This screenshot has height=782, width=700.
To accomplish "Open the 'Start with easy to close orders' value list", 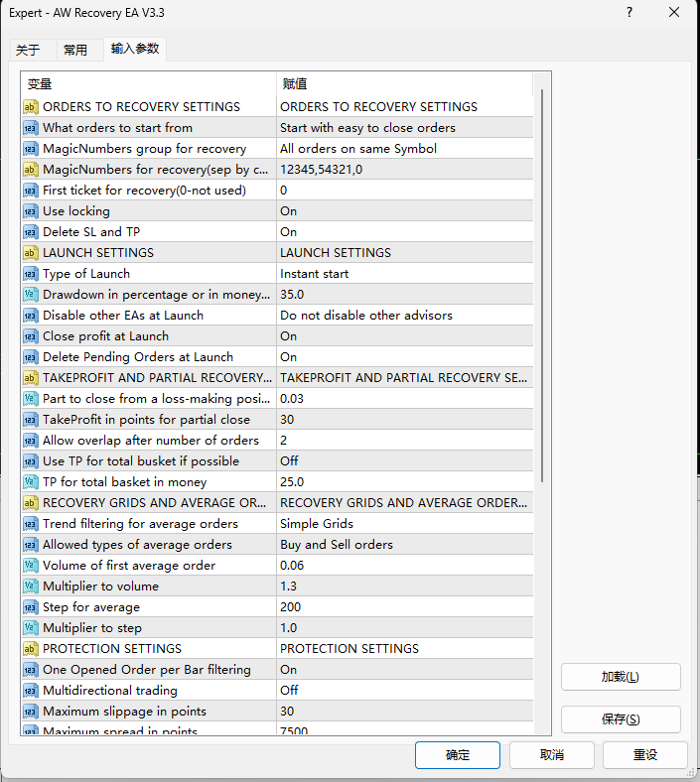I will coord(405,128).
